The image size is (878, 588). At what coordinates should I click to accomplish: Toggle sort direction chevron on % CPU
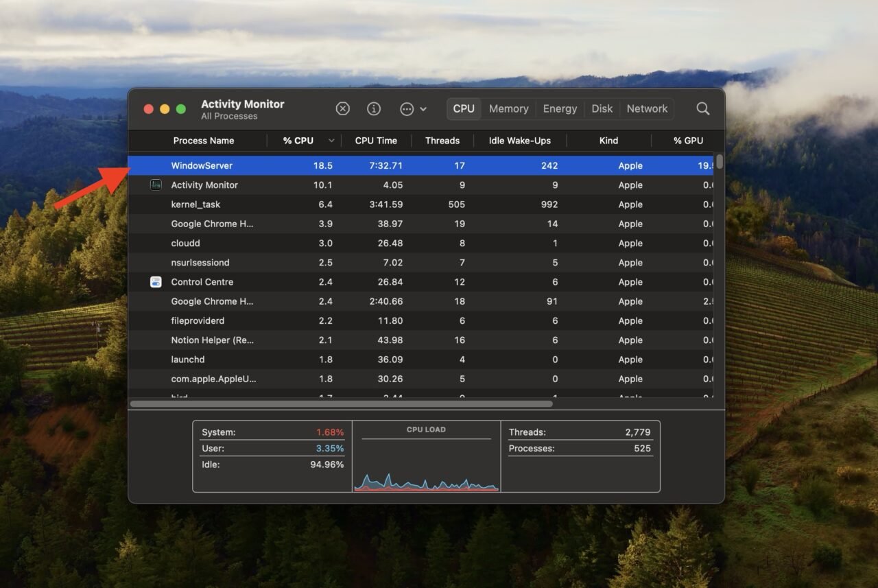331,141
